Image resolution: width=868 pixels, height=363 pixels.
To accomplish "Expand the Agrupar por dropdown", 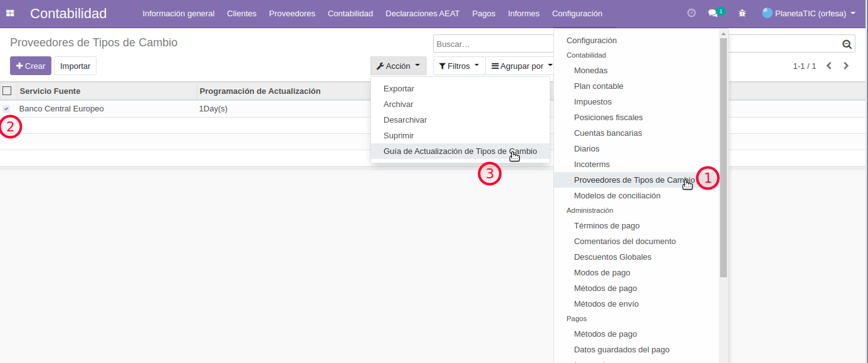I will pyautogui.click(x=521, y=66).
